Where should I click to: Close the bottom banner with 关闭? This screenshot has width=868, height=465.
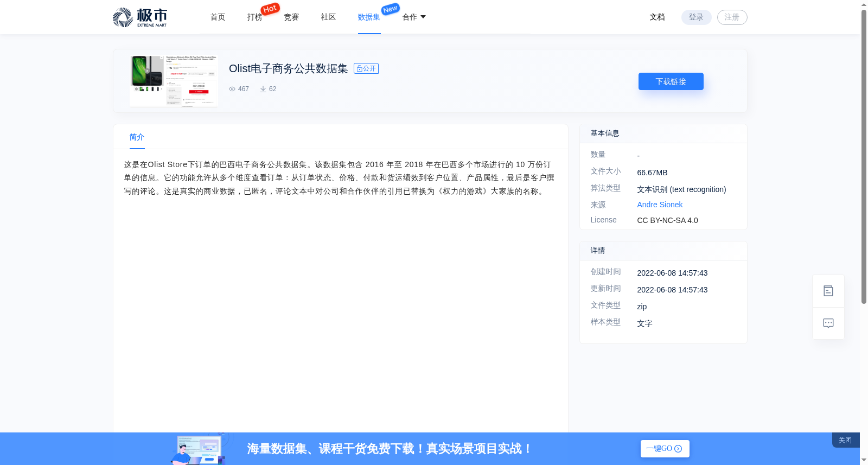click(x=845, y=440)
